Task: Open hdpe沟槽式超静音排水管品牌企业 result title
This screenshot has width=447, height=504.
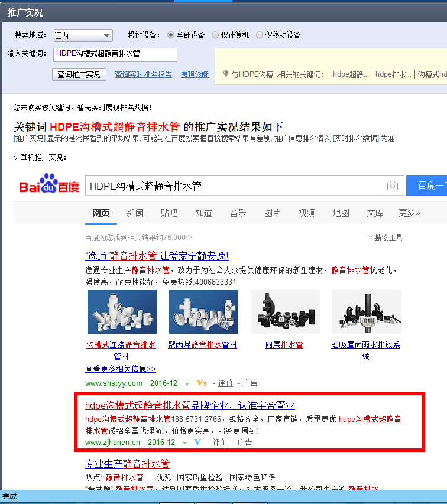Action: click(x=190, y=405)
